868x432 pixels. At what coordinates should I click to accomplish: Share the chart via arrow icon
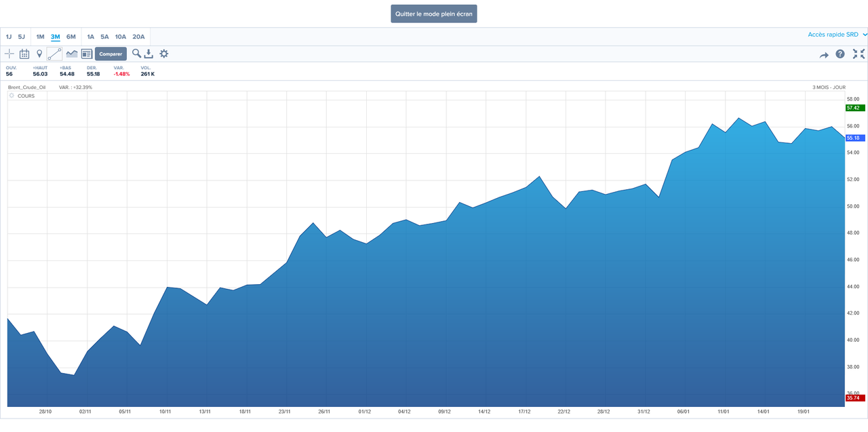tap(824, 54)
